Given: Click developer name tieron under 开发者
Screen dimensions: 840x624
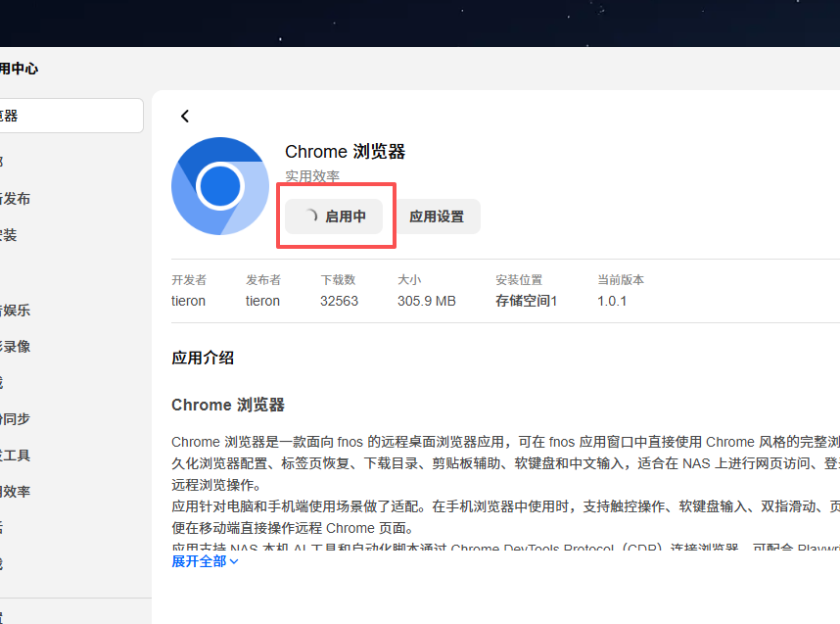Looking at the screenshot, I should [x=188, y=301].
